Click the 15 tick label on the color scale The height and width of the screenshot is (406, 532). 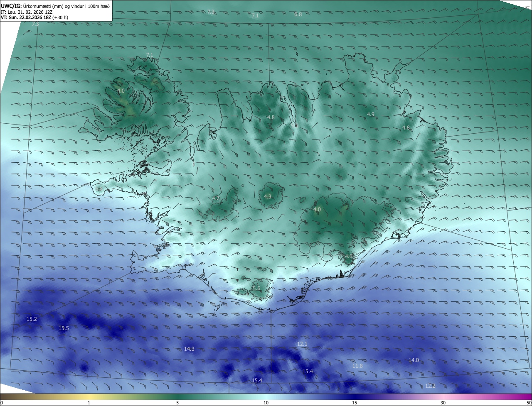click(x=355, y=403)
